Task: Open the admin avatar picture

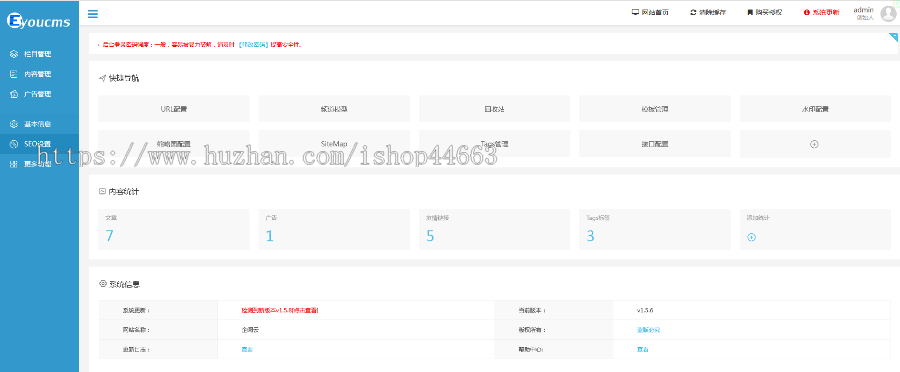Action: [888, 14]
